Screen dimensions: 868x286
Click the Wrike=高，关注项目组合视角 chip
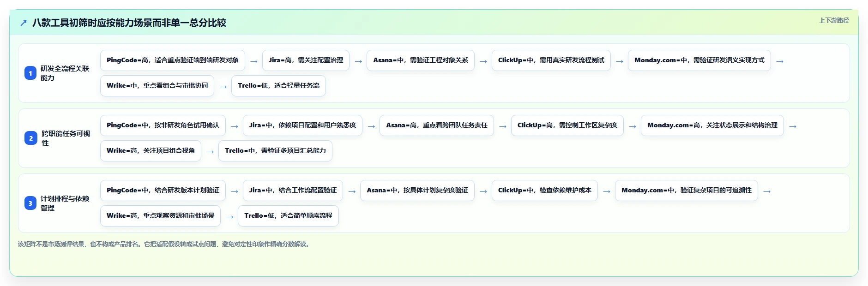click(151, 151)
